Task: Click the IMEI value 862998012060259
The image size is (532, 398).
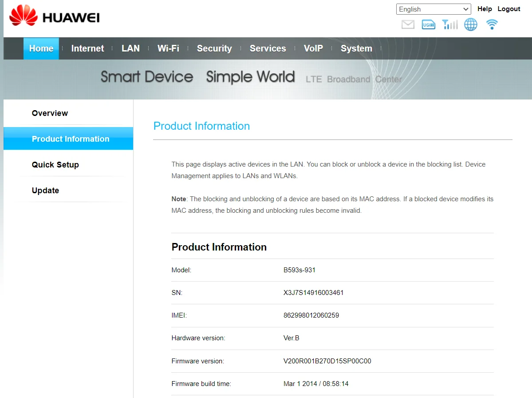Action: [x=311, y=315]
